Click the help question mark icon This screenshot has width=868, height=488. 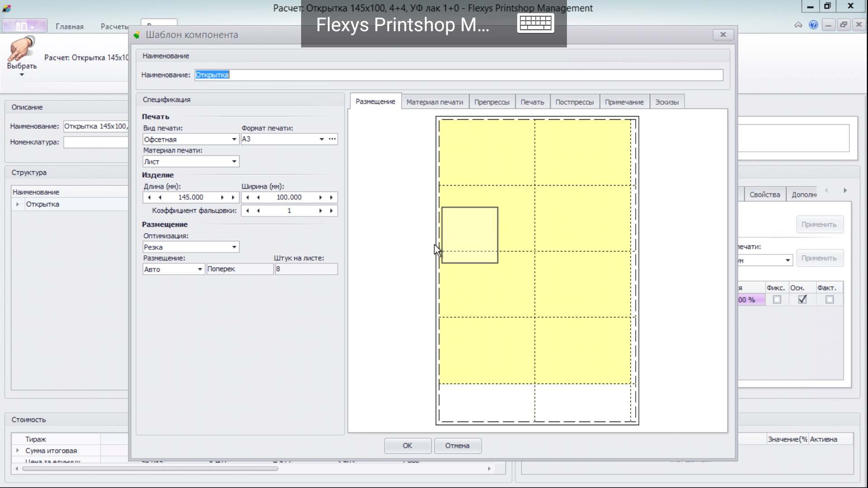point(813,25)
